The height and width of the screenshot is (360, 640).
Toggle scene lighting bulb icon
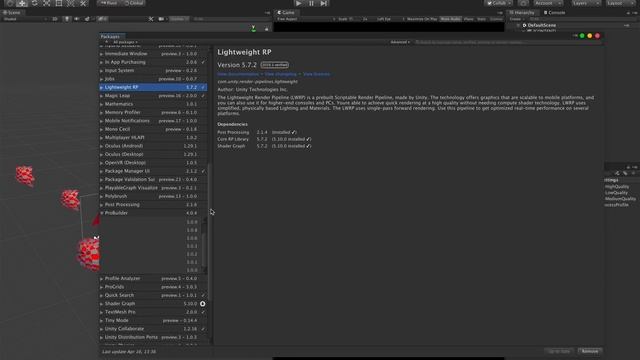(67, 19)
